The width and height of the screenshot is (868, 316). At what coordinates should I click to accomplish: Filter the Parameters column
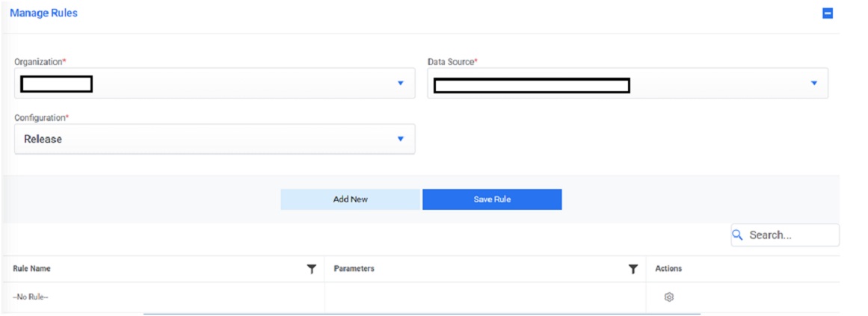point(633,269)
